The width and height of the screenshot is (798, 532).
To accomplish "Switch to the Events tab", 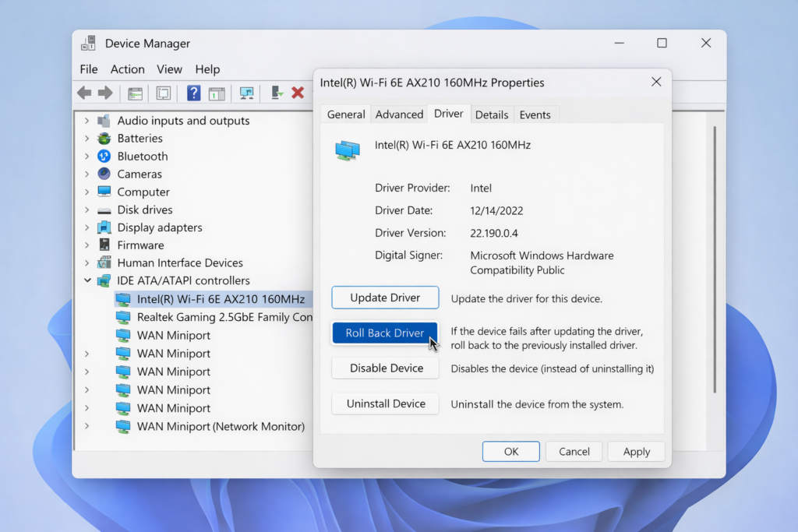I will [535, 115].
